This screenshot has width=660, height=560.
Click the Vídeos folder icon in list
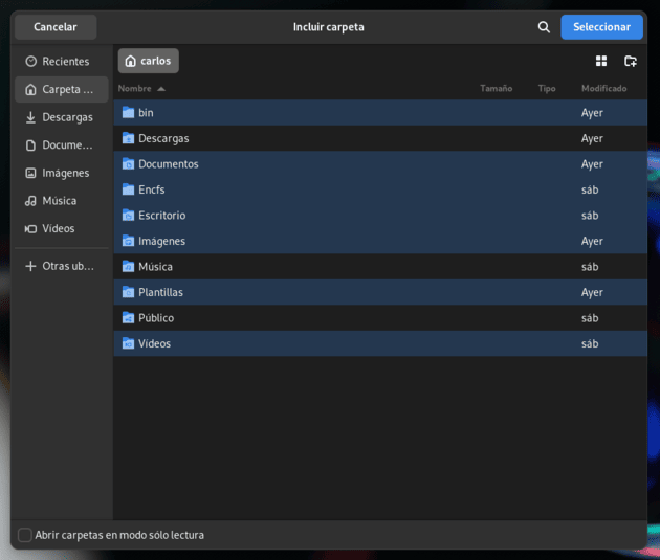pos(128,344)
